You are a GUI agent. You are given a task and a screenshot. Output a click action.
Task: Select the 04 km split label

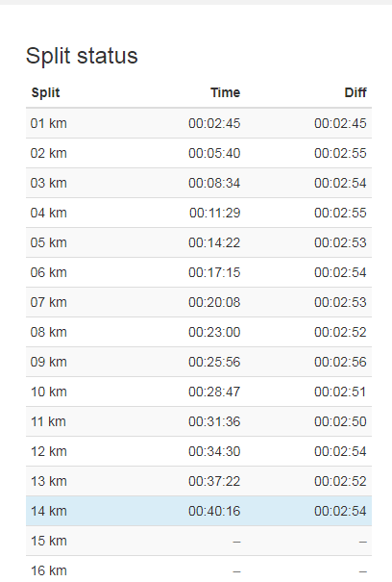[49, 213]
